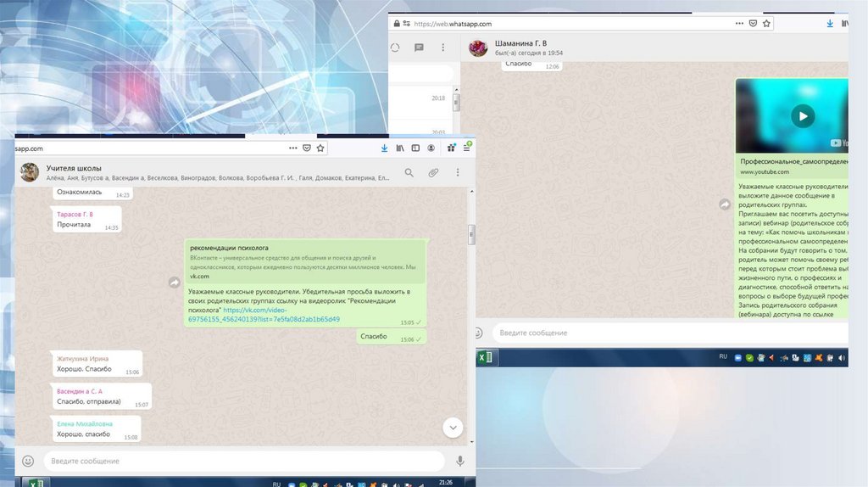Click sender name Тарасов Г. В
Screen dimensions: 868x487
pos(75,214)
